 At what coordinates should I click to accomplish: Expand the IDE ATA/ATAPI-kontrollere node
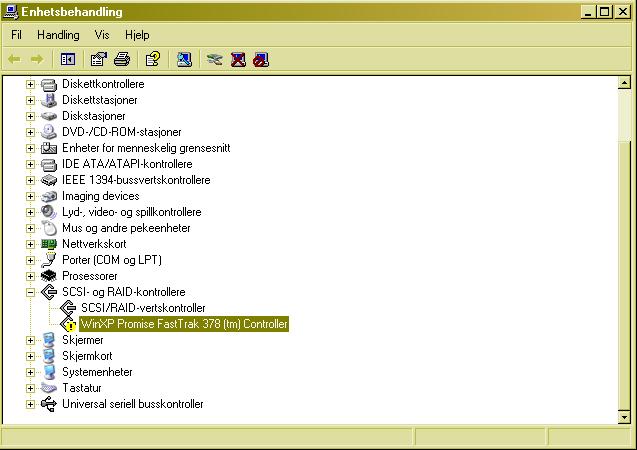pos(30,164)
